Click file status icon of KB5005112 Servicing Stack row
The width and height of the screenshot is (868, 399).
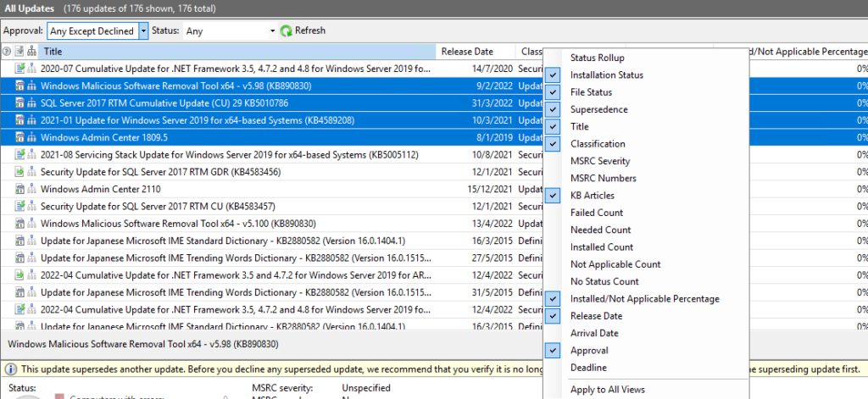click(x=20, y=154)
